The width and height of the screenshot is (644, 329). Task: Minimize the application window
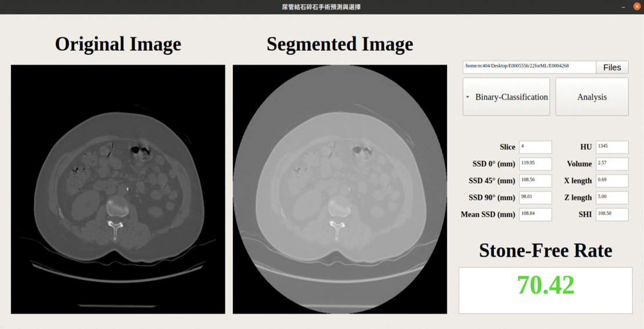pyautogui.click(x=623, y=7)
